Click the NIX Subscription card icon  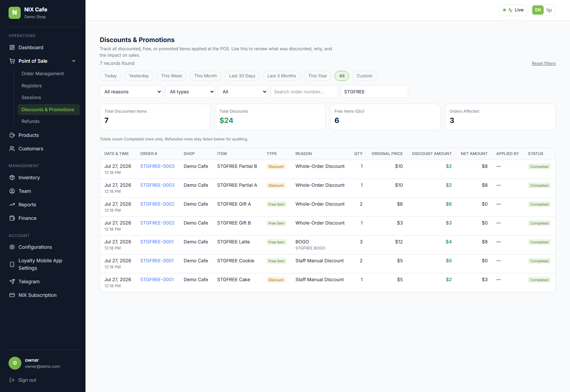(12, 295)
